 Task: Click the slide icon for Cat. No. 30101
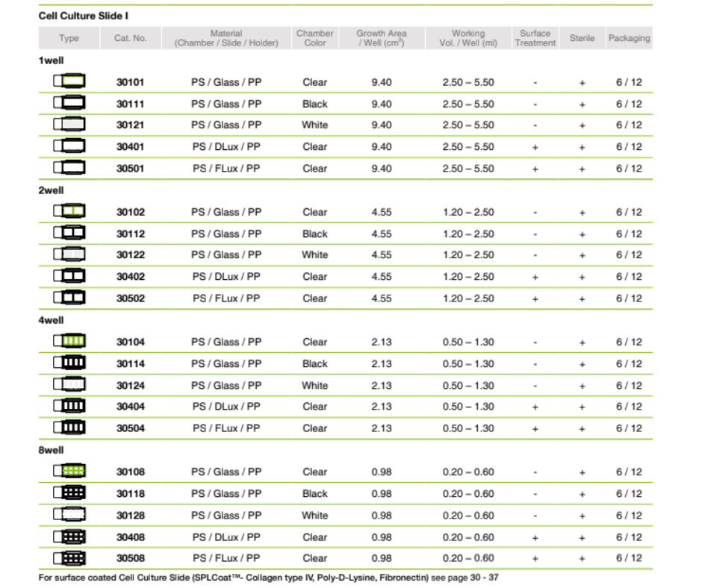click(69, 81)
